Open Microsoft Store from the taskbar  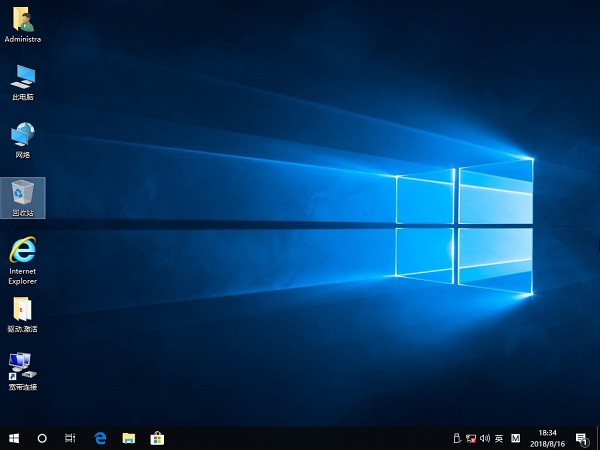157,438
